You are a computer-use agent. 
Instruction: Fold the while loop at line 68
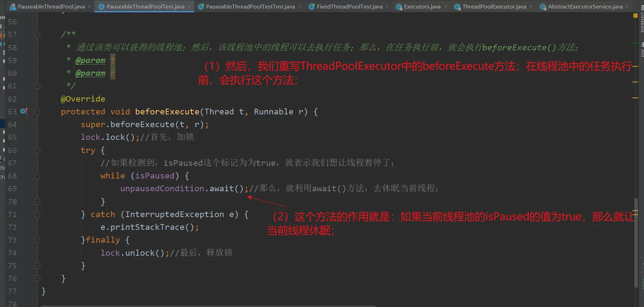click(37, 176)
